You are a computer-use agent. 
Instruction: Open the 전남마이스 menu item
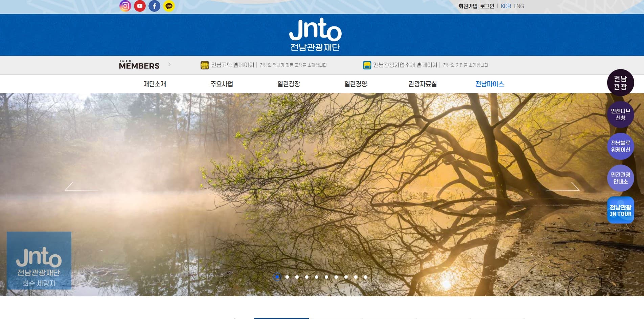click(x=489, y=84)
